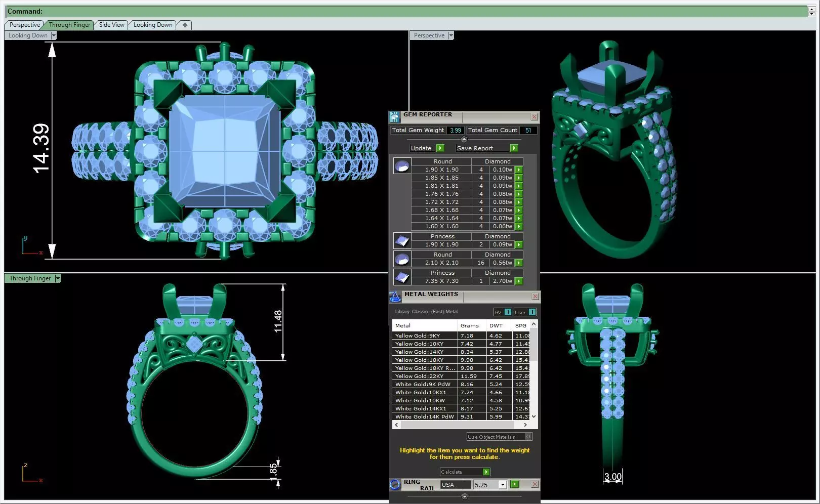Image resolution: width=820 pixels, height=504 pixels.
Task: Open the ring size 5.25 dropdown
Action: (x=502, y=485)
